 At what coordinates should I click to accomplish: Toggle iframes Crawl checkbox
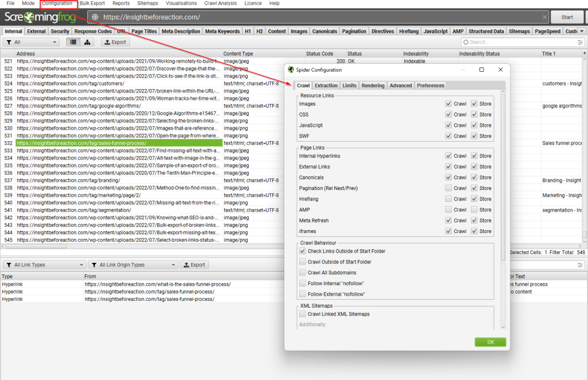[448, 231]
